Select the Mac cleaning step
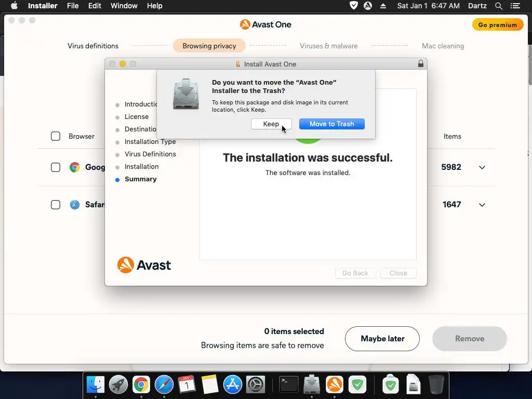This screenshot has height=399, width=532. point(443,46)
